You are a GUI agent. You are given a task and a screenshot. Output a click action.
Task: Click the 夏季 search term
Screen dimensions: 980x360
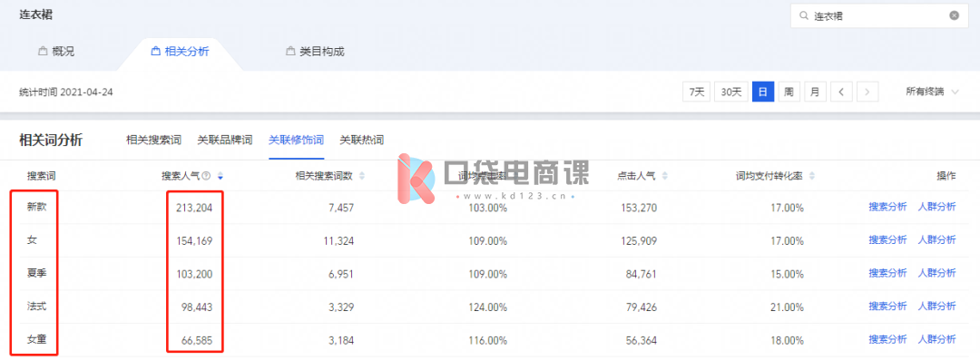pos(36,273)
